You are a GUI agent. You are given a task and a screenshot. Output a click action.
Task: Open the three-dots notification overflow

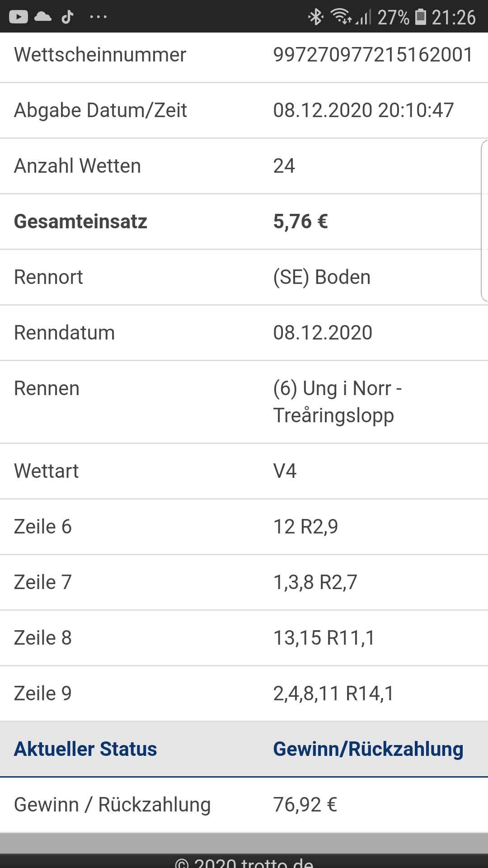coord(98,17)
